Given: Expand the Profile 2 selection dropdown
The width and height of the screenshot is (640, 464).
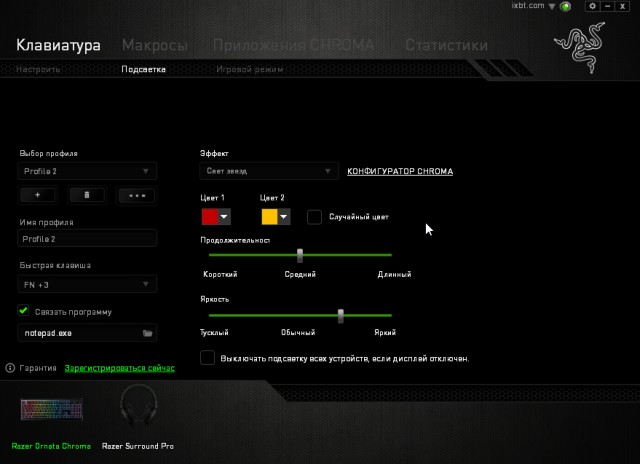Looking at the screenshot, I should tap(88, 172).
